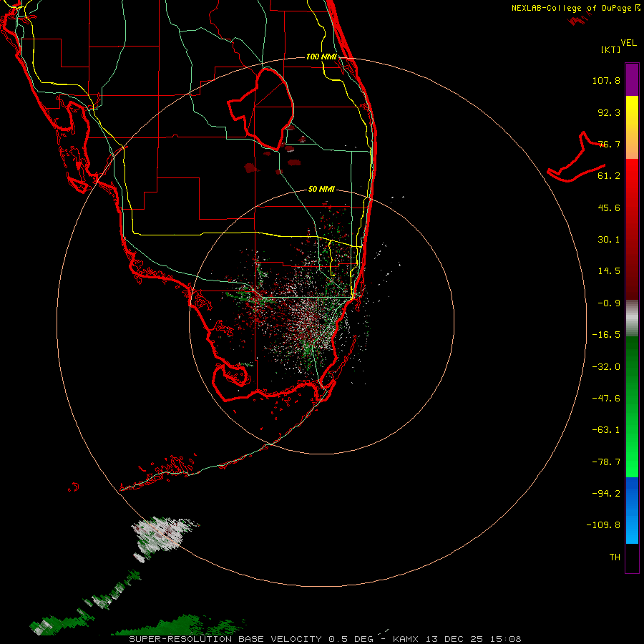Select the 61.2 legend value
The width and height of the screenshot is (644, 644).
point(609,176)
